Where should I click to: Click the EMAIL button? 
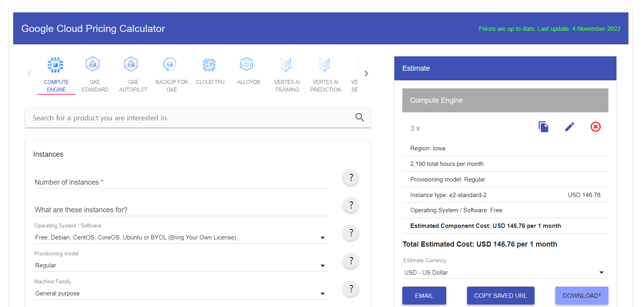[x=424, y=296]
